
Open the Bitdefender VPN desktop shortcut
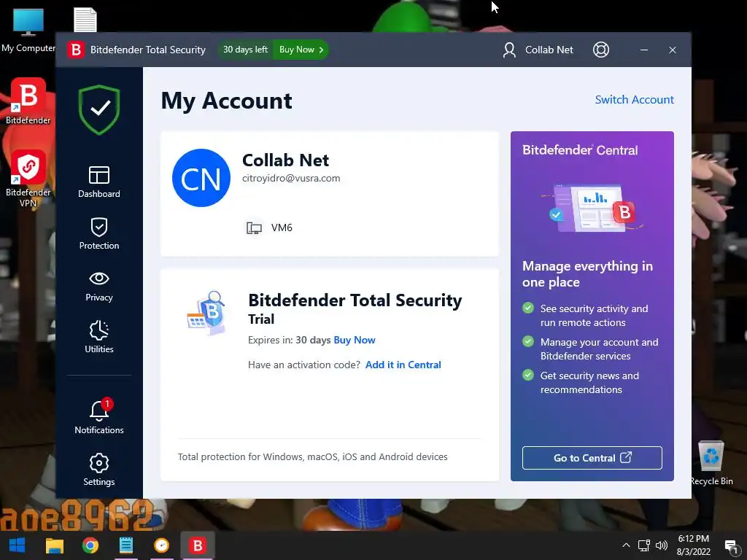coord(28,179)
